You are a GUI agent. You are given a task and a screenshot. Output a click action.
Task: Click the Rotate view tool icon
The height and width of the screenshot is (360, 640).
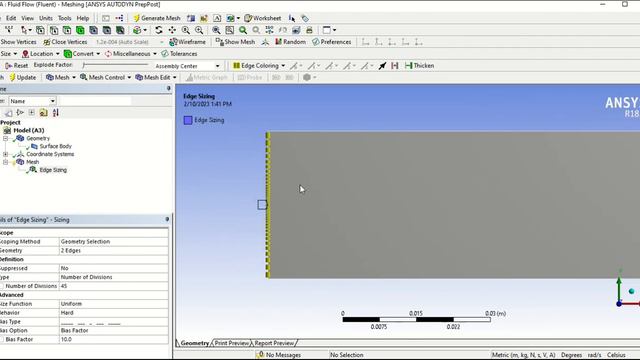click(159, 30)
